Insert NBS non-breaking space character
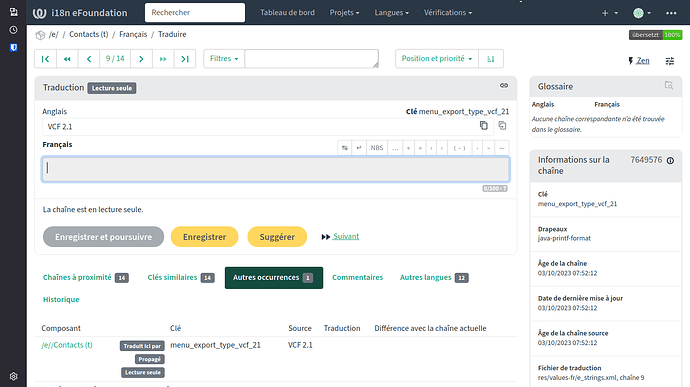 coord(377,148)
